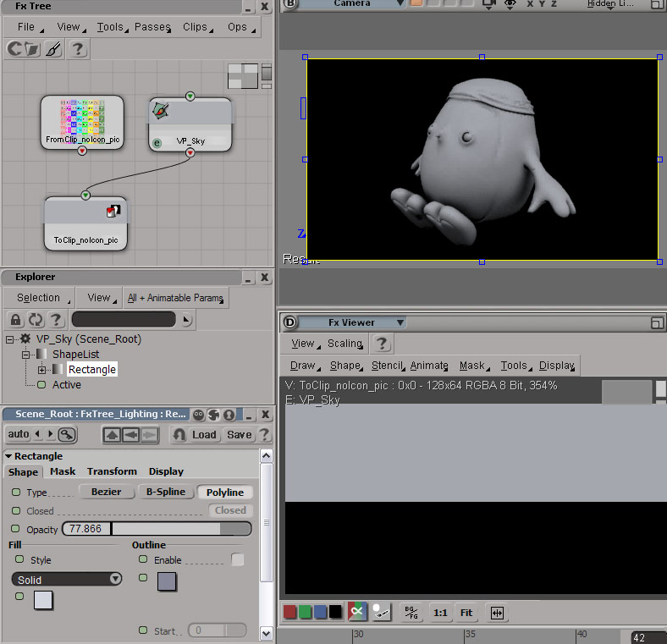667x644 pixels.
Task: Select Bezier shape type
Action: [107, 492]
